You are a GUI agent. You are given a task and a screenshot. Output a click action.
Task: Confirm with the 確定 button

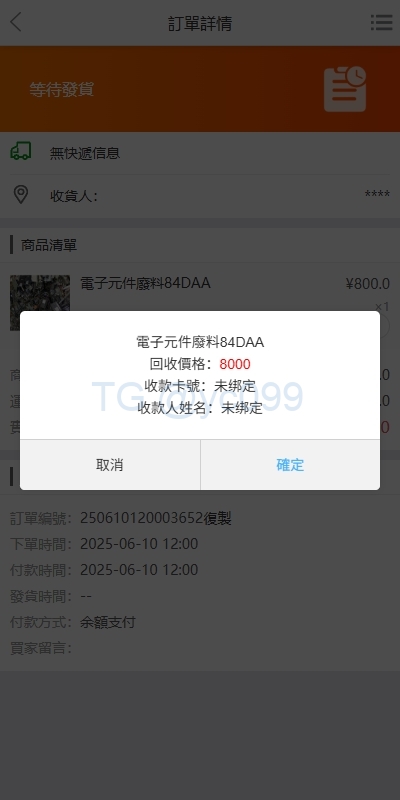pos(290,465)
